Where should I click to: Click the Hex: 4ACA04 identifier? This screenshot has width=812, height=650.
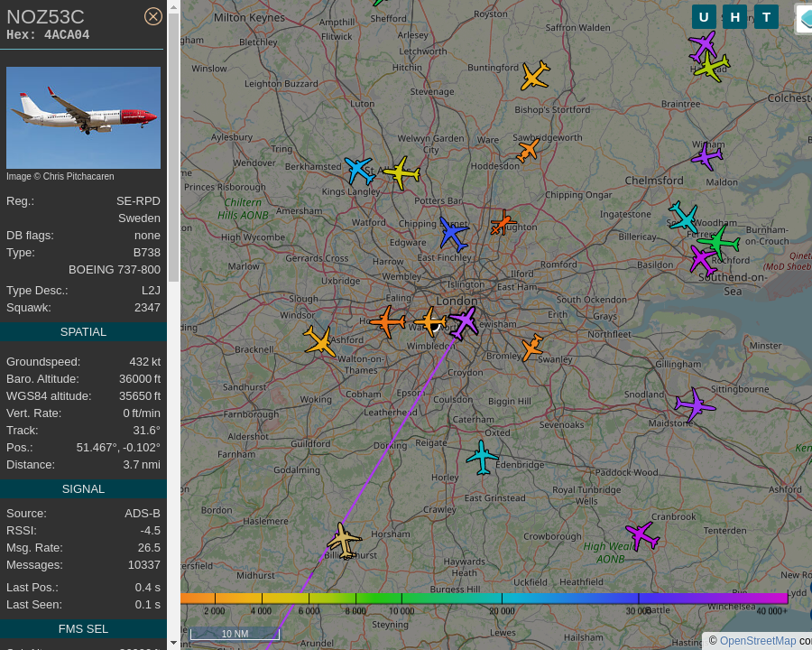48,34
